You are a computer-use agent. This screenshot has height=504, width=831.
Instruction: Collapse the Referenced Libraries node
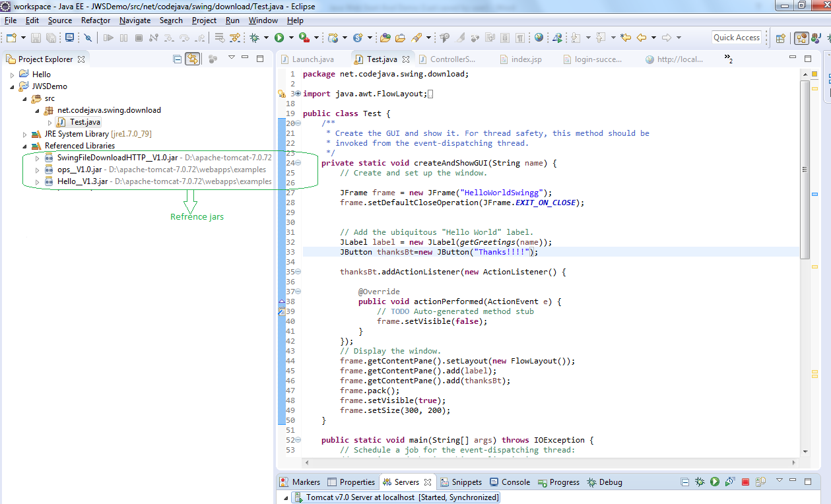point(24,146)
